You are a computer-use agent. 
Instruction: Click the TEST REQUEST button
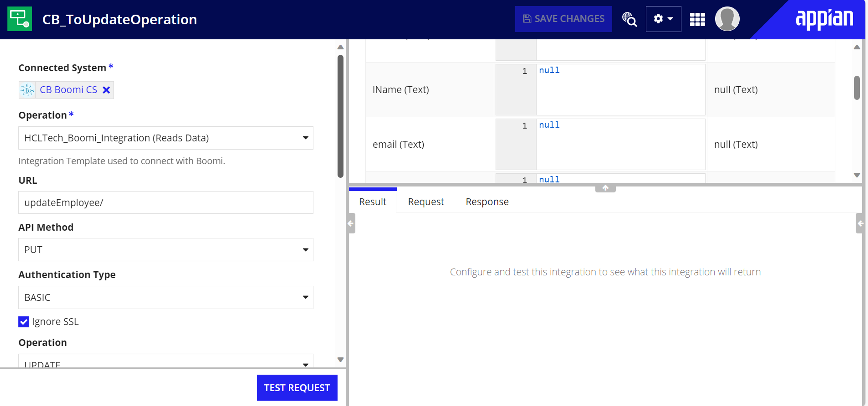[297, 387]
